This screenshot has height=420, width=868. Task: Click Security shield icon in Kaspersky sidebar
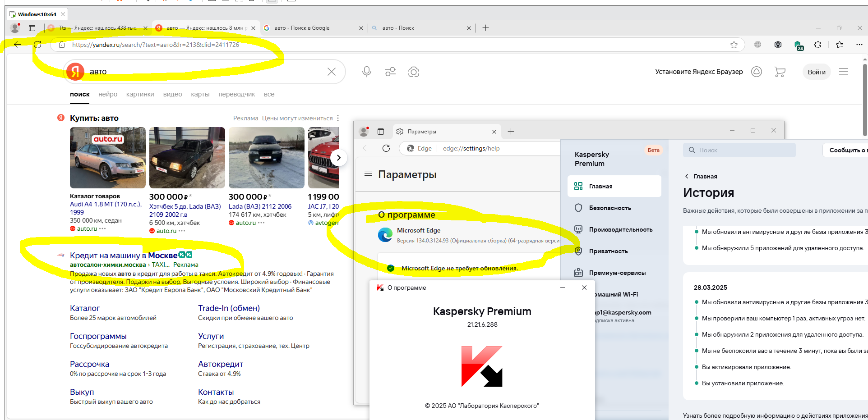tap(578, 208)
